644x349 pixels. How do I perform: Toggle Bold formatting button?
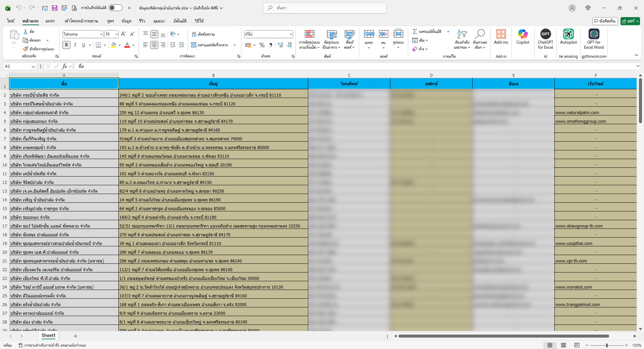click(x=66, y=45)
